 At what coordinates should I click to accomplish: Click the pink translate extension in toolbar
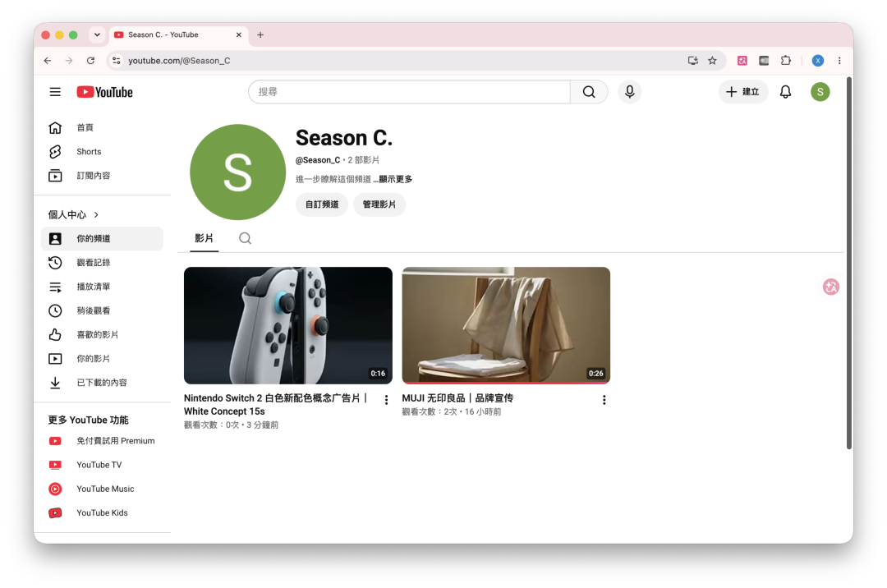(742, 61)
